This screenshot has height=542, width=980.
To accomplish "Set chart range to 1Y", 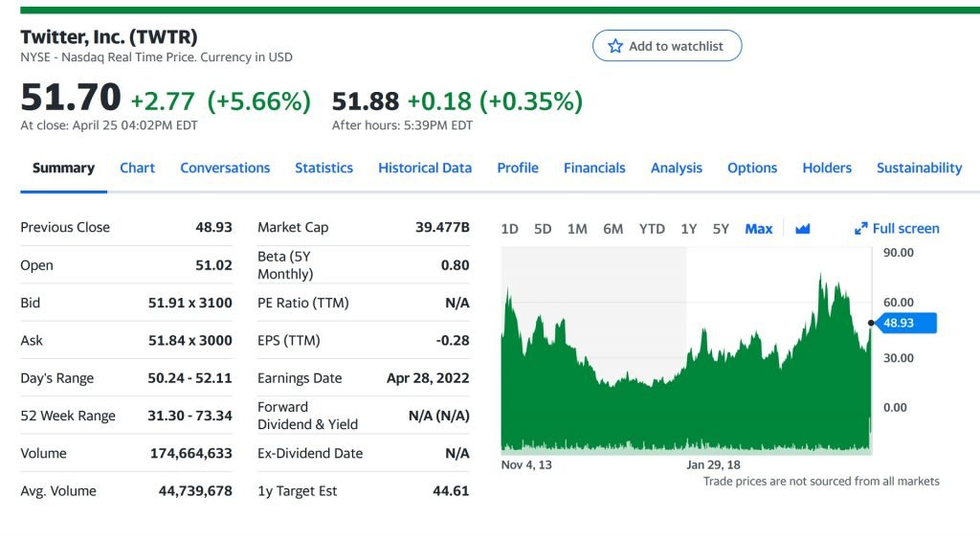I will 689,230.
